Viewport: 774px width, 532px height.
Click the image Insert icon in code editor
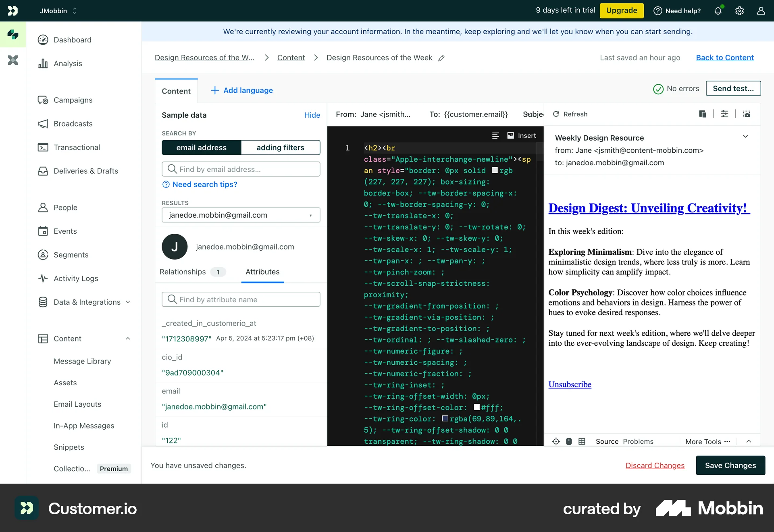510,135
